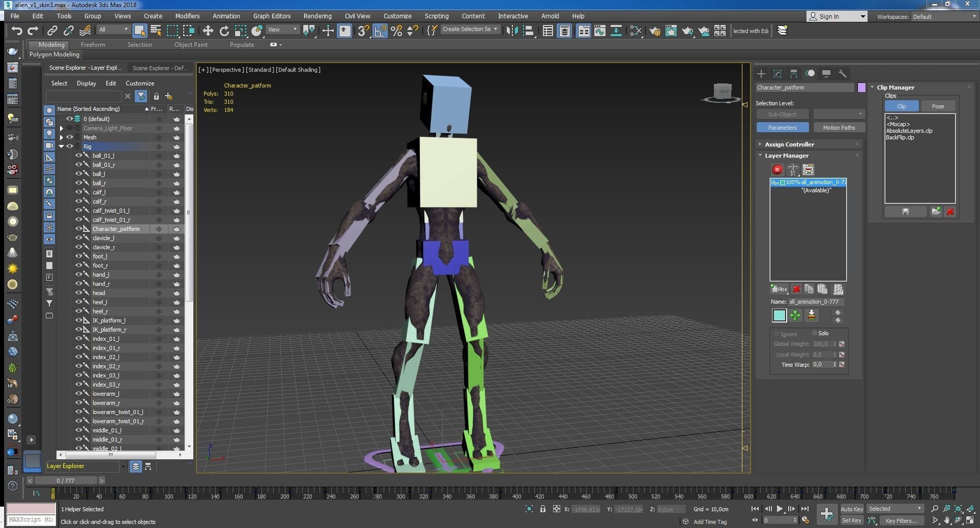This screenshot has height=528, width=980.
Task: Click the large Set Keys plus button
Action: [827, 514]
